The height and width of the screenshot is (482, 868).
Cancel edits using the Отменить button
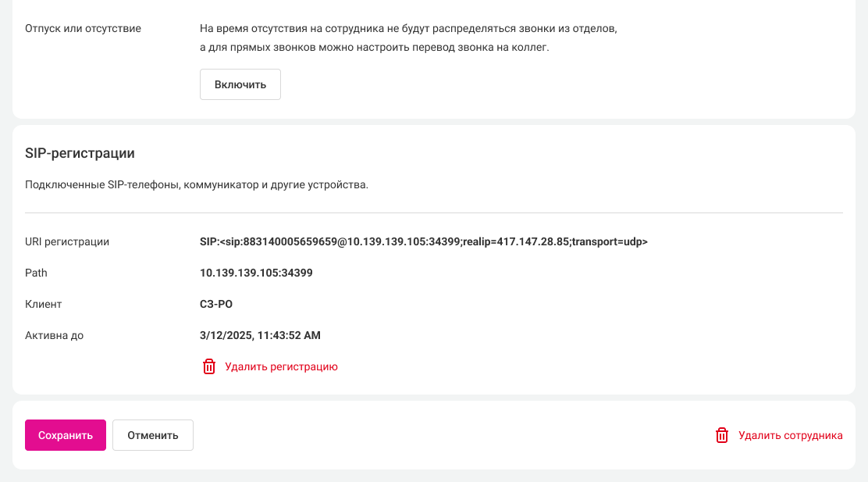tap(153, 435)
